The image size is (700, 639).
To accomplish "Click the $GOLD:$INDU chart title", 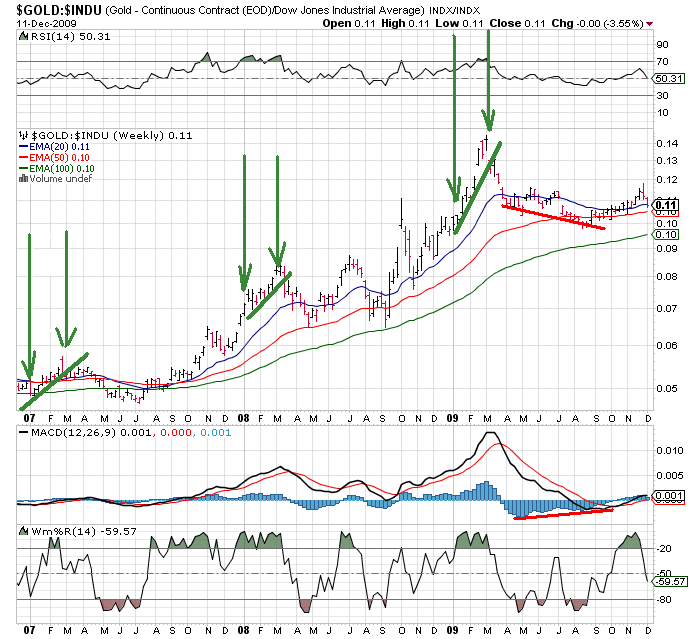I will [x=59, y=9].
